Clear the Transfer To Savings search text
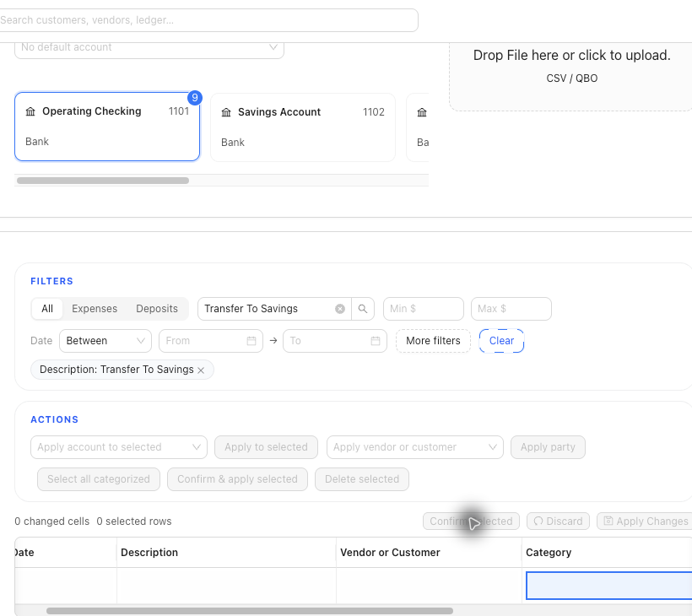Viewport: 692px width, 616px height. pyautogui.click(x=340, y=309)
